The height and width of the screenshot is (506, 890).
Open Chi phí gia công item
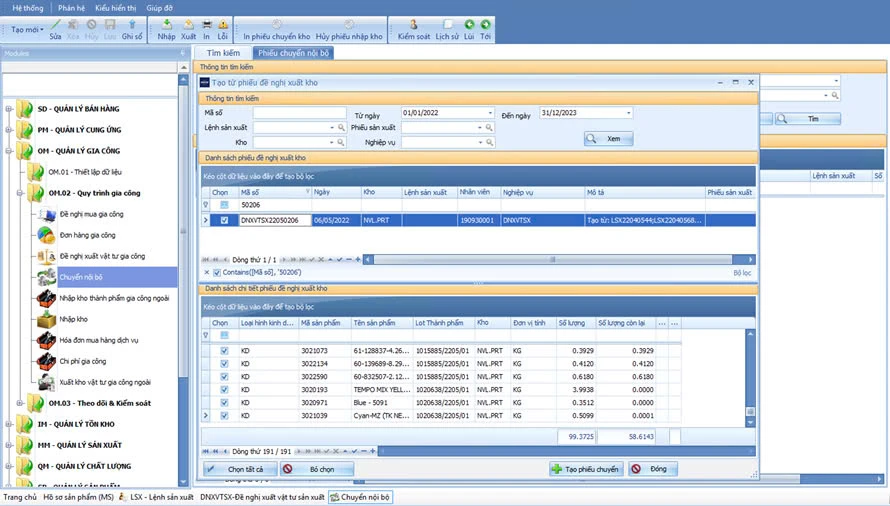tap(82, 361)
